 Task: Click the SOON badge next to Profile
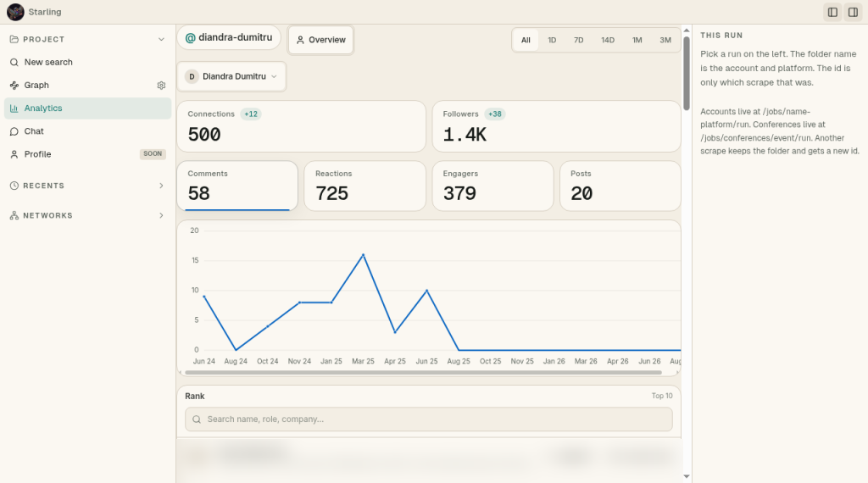(153, 154)
